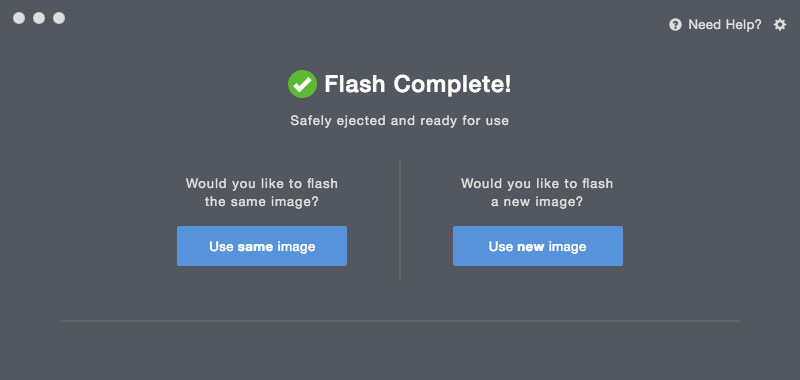
Task: Click the vertical divider between options
Action: pos(400,220)
